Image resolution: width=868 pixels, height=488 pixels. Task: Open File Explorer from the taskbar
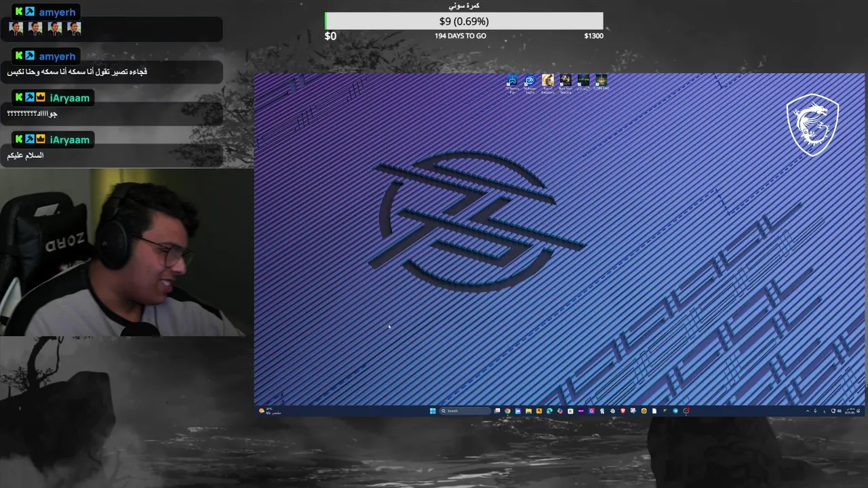point(528,411)
